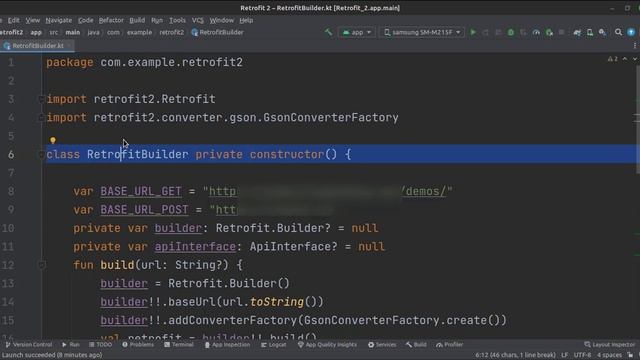Open the Code menu
Image resolution: width=640 pixels, height=360 pixels.
85,20
